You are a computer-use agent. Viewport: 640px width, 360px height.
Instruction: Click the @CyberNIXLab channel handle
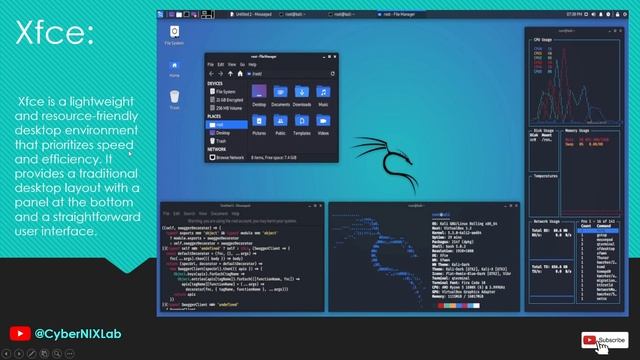coord(78,334)
